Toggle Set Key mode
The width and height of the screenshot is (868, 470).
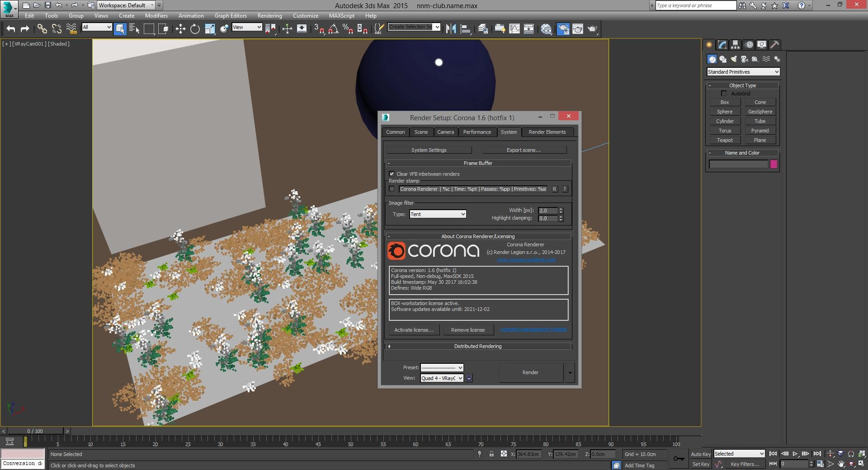point(701,464)
